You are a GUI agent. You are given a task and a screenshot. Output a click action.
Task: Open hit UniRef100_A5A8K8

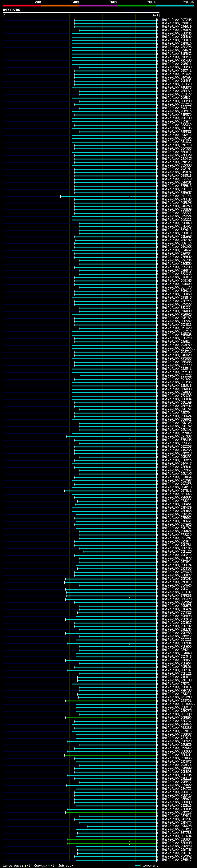click(176, 314)
